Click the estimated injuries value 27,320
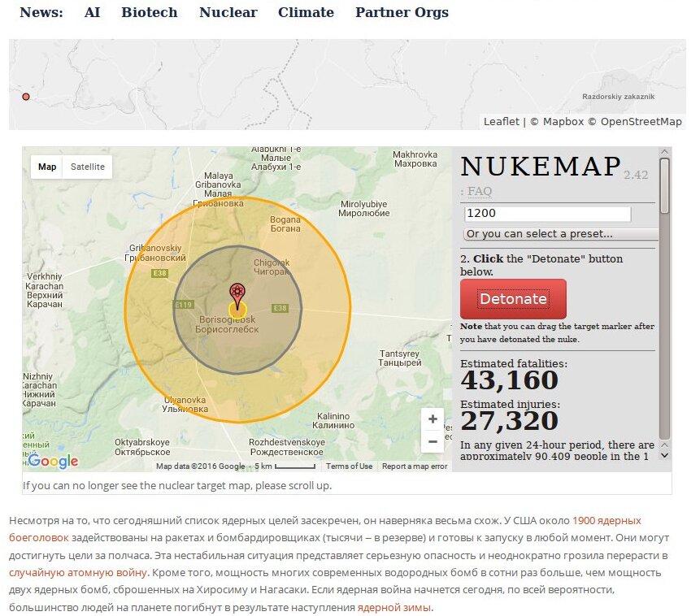 pyautogui.click(x=510, y=421)
